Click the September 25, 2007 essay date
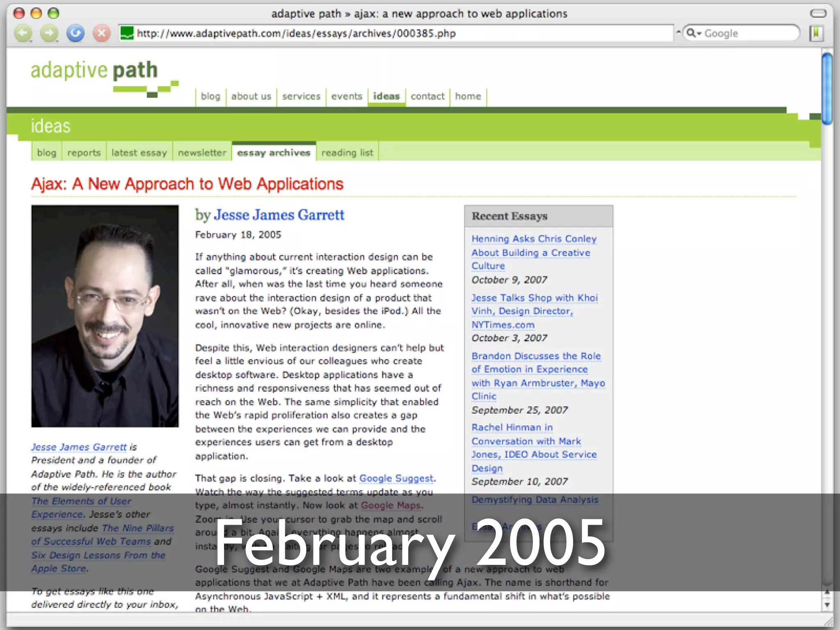This screenshot has width=840, height=630. coord(520,410)
